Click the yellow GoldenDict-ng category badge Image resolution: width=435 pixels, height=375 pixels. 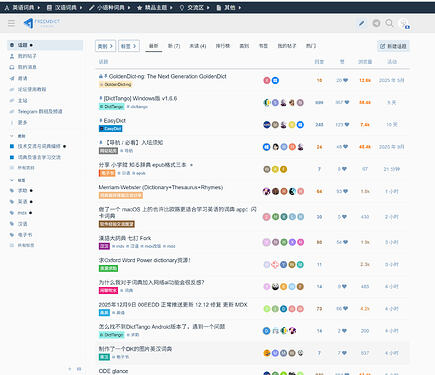point(115,85)
